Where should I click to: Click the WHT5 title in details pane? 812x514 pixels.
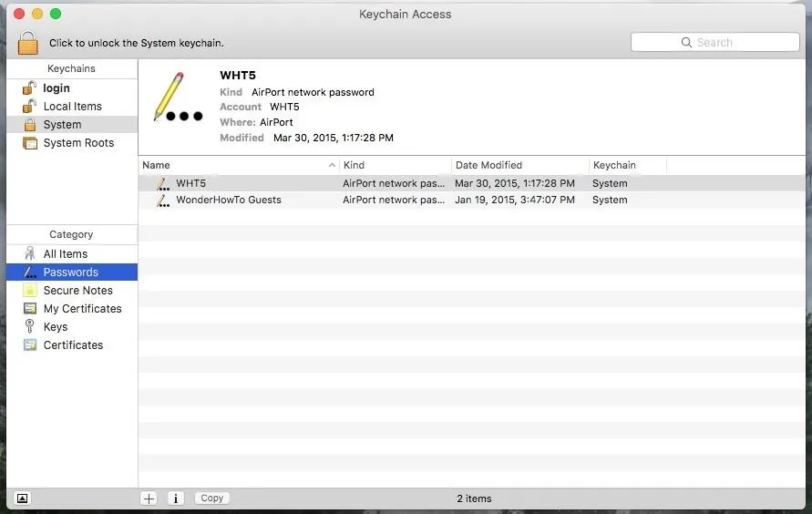[x=238, y=75]
